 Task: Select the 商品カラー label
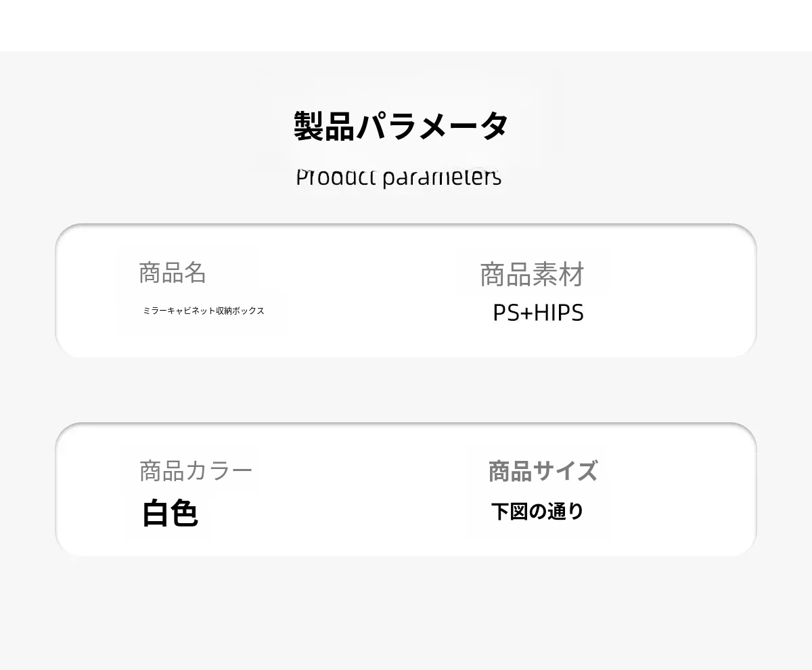(196, 470)
